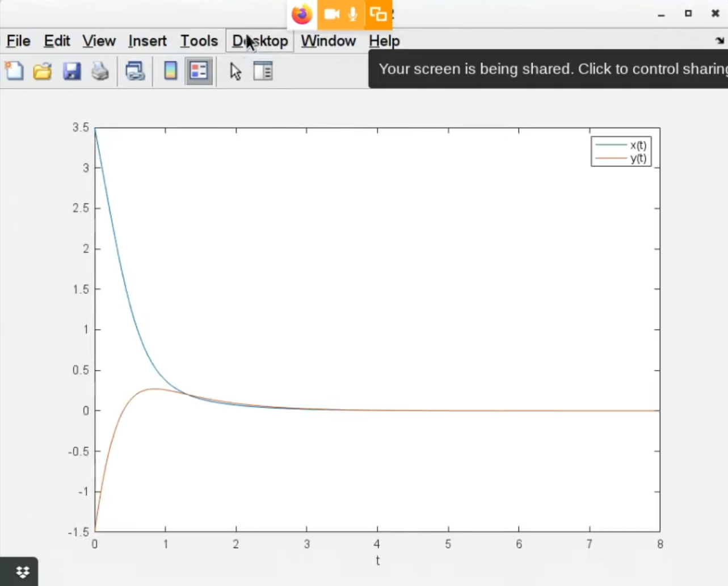Viewport: 728px width, 586px height.
Task: Click the screen share icon in the indicator
Action: coord(378,14)
